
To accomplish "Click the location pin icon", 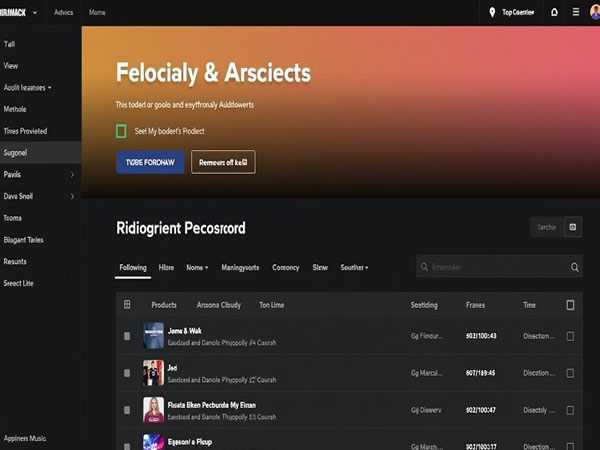I will coord(492,12).
